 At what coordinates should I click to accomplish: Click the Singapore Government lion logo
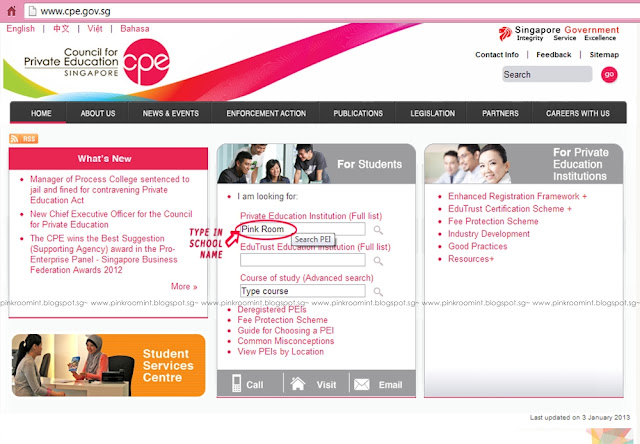(505, 33)
